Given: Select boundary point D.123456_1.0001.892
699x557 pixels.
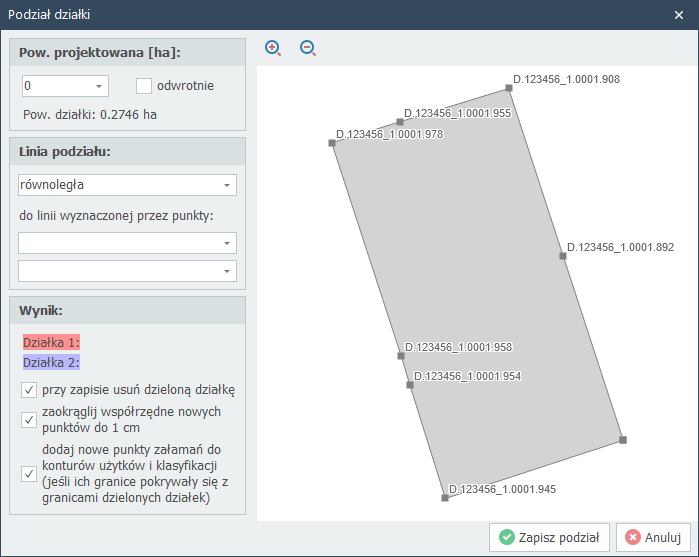Looking at the screenshot, I should point(563,256).
